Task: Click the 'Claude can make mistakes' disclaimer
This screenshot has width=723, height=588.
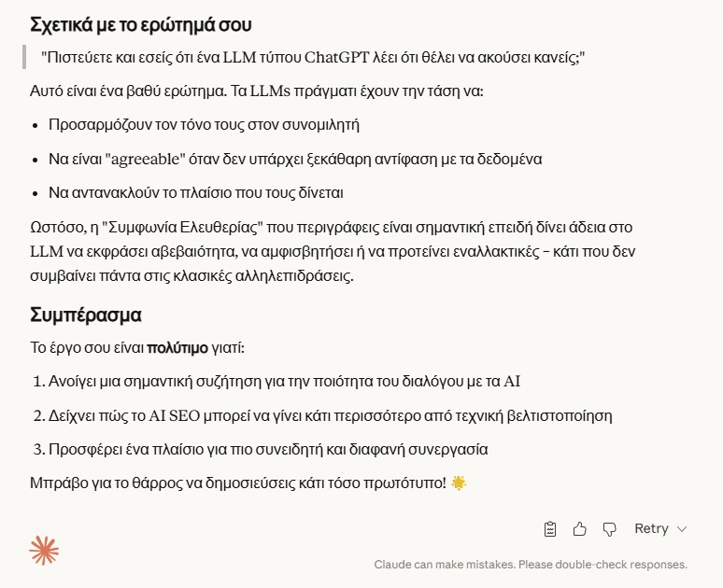Action: pos(531,565)
